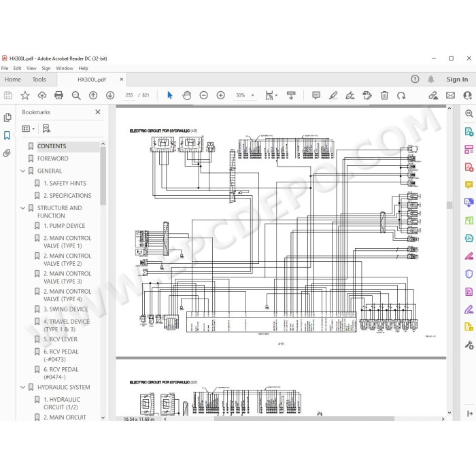Collapse the right tools pane arrow

470,413
